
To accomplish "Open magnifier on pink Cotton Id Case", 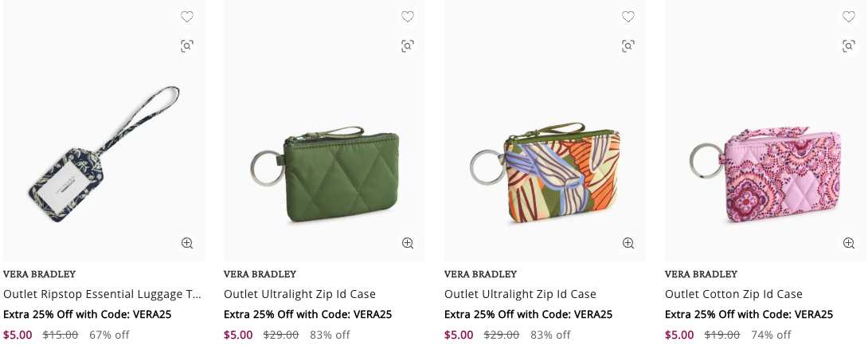I will coord(848,243).
